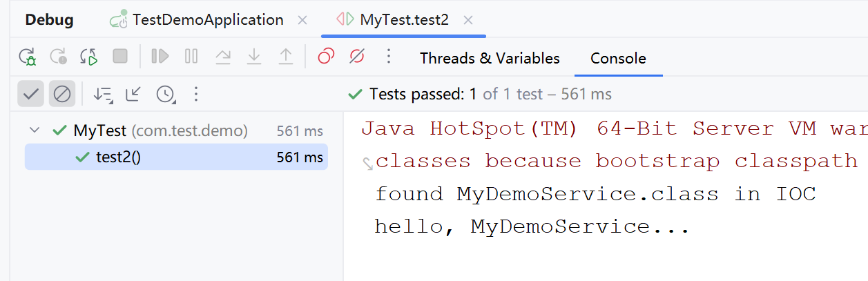Click the Pause Program icon
The width and height of the screenshot is (868, 281).
191,57
